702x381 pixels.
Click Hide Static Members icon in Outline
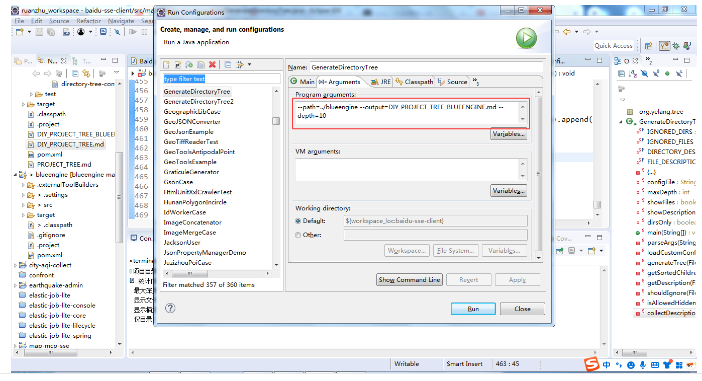[656, 73]
